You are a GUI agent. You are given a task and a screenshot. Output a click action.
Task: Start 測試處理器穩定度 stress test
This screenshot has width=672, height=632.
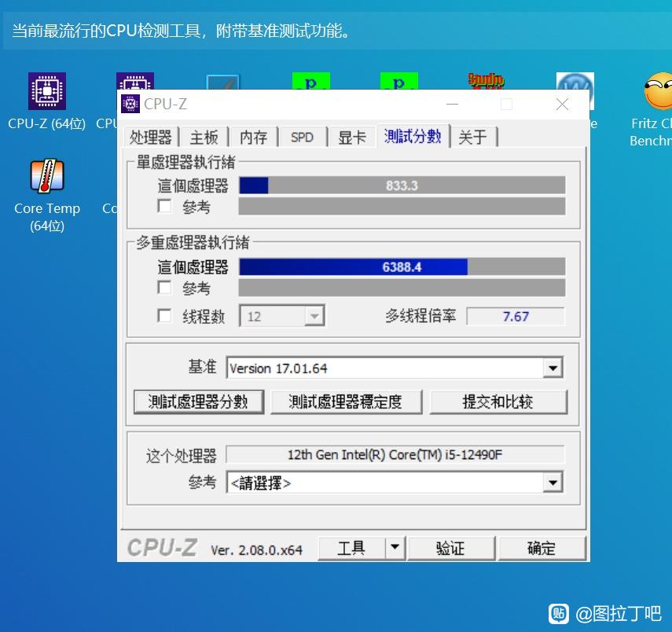click(346, 402)
